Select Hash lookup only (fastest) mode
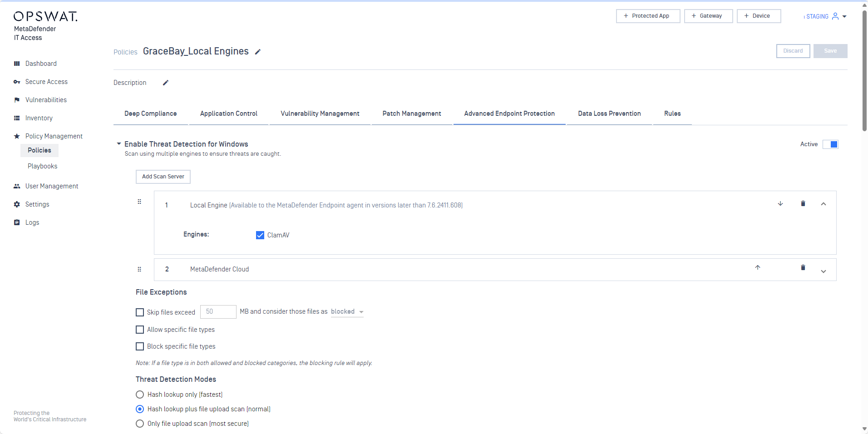This screenshot has width=868, height=434. pyautogui.click(x=140, y=395)
